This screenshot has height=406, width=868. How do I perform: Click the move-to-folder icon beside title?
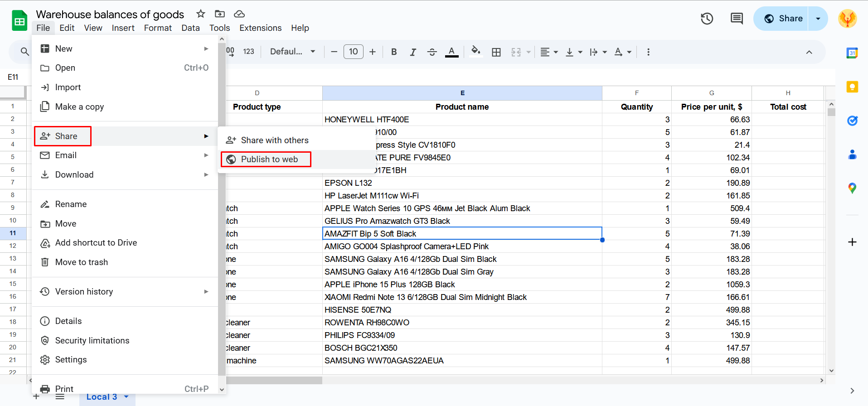point(220,14)
